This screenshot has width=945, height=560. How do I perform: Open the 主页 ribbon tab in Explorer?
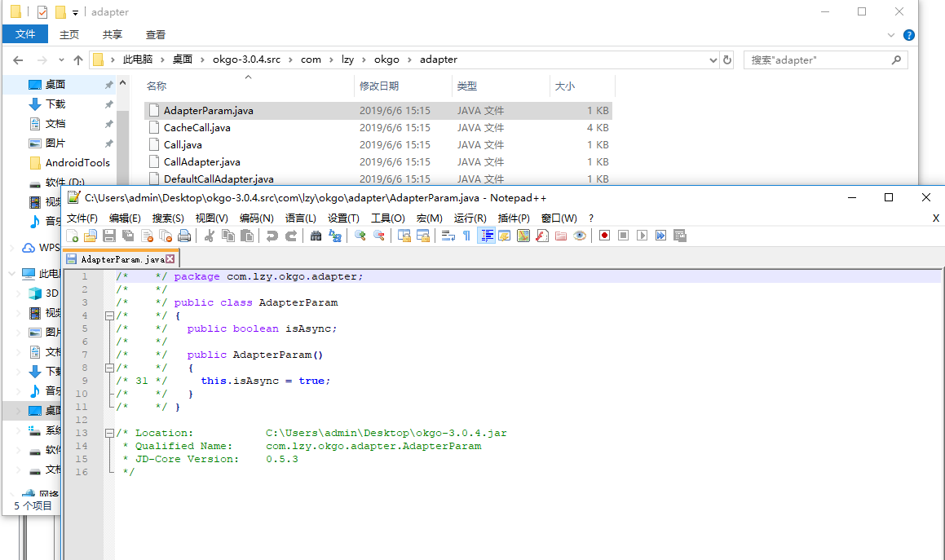pos(69,34)
